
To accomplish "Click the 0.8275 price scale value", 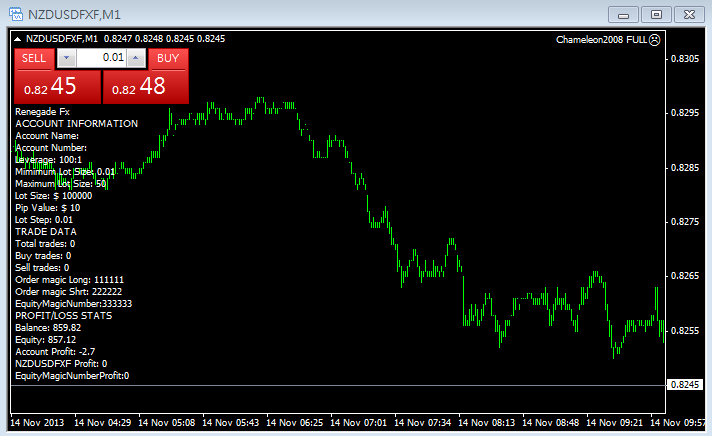I will [685, 222].
